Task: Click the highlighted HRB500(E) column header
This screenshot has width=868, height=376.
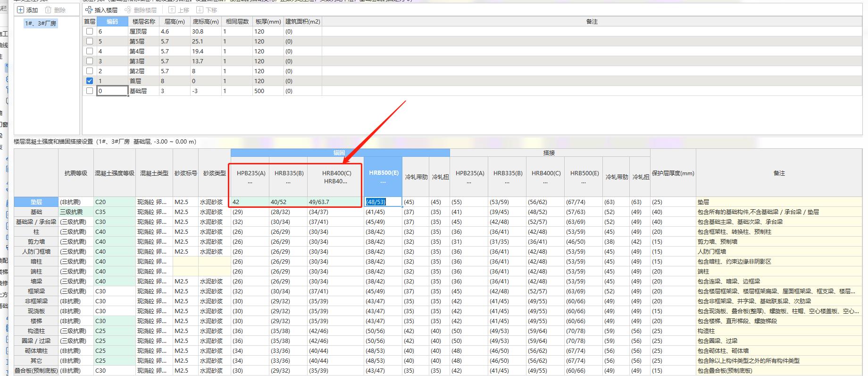Action: click(x=383, y=177)
